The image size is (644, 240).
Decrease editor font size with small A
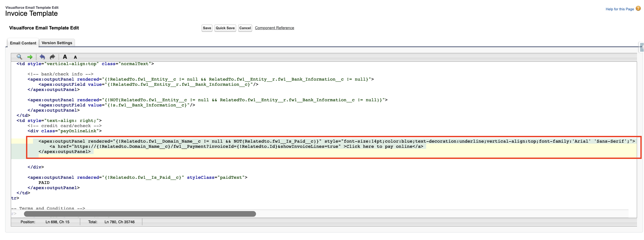click(75, 57)
